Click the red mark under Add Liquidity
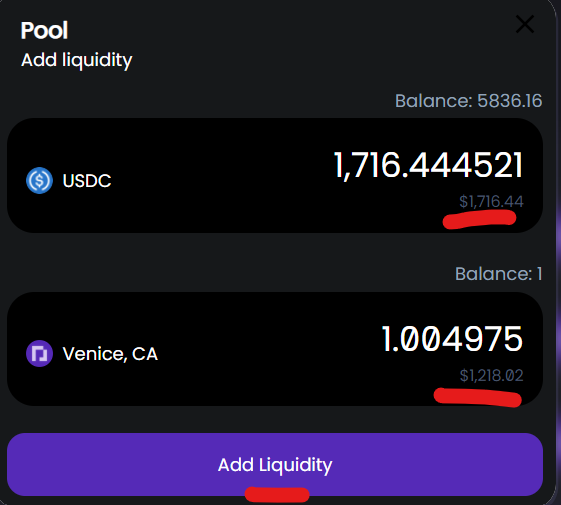This screenshot has width=561, height=505. coord(277,494)
